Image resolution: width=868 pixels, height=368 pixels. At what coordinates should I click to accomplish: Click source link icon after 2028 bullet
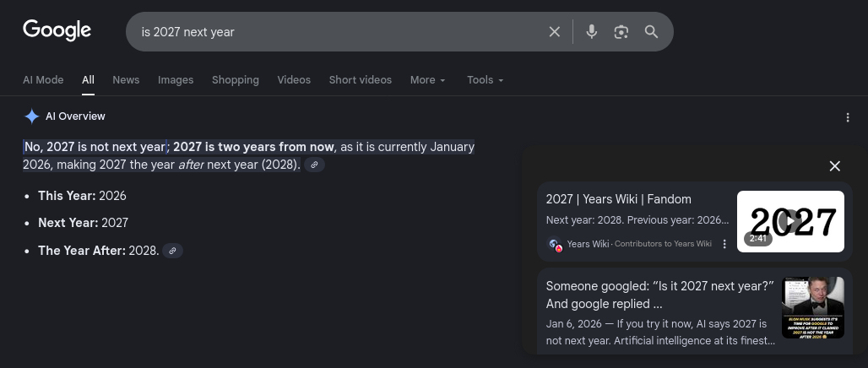(172, 251)
